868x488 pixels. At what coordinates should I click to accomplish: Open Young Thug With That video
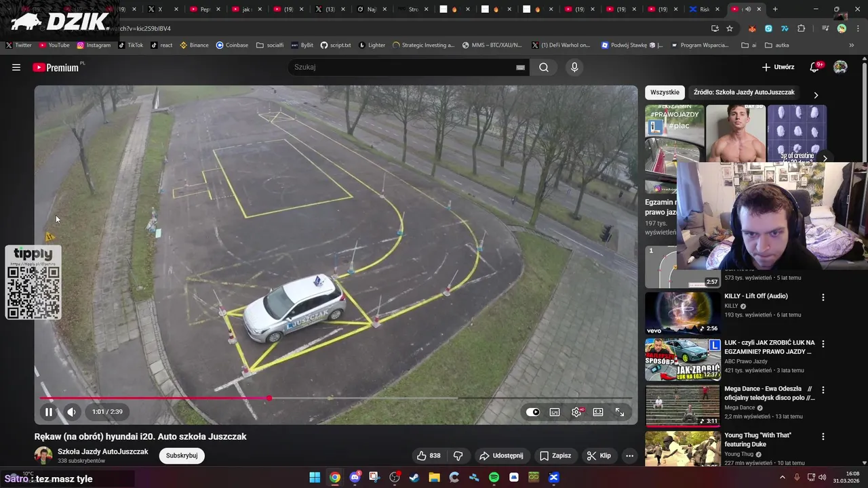pyautogui.click(x=757, y=440)
